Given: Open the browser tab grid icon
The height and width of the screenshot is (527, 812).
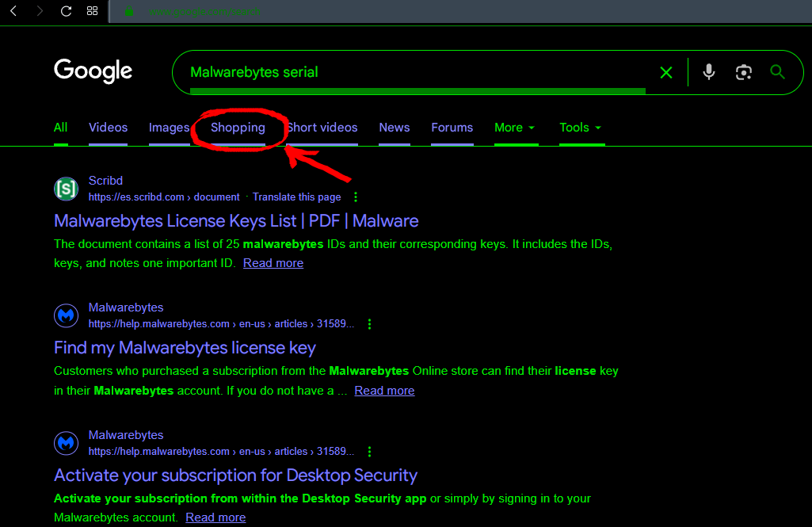Looking at the screenshot, I should point(92,11).
